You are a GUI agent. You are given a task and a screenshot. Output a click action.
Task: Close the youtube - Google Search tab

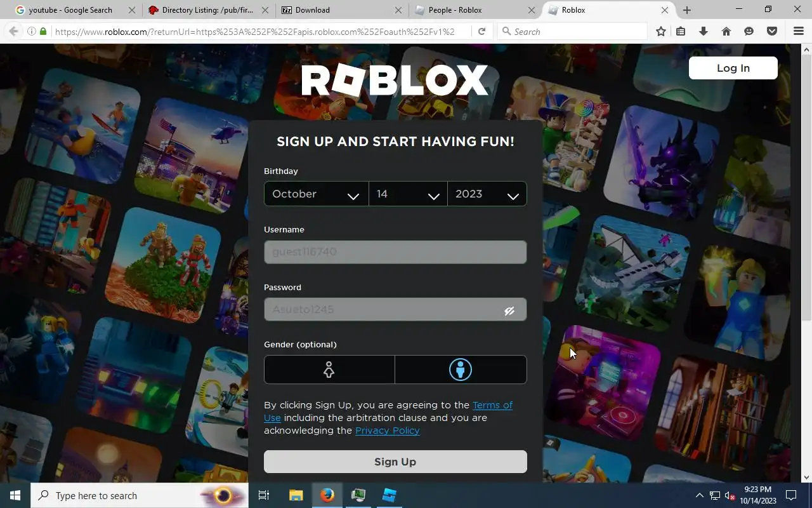[132, 10]
